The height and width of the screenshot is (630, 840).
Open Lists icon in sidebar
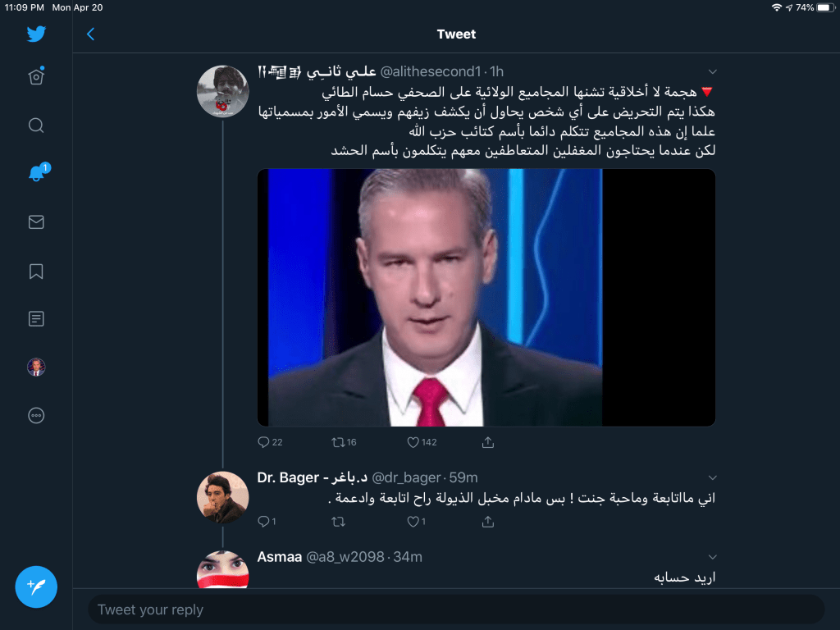pos(36,319)
